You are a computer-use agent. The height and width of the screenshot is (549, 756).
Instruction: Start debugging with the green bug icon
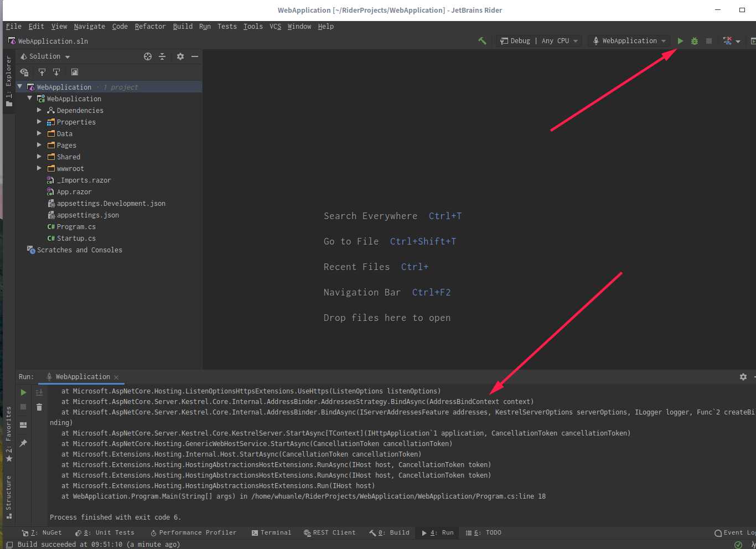click(695, 41)
